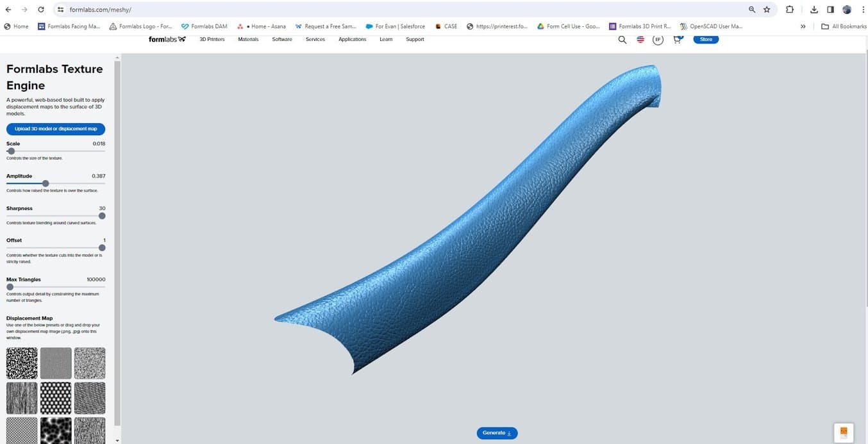The image size is (868, 444).
Task: Open the browser downloads icon
Action: [814, 10]
